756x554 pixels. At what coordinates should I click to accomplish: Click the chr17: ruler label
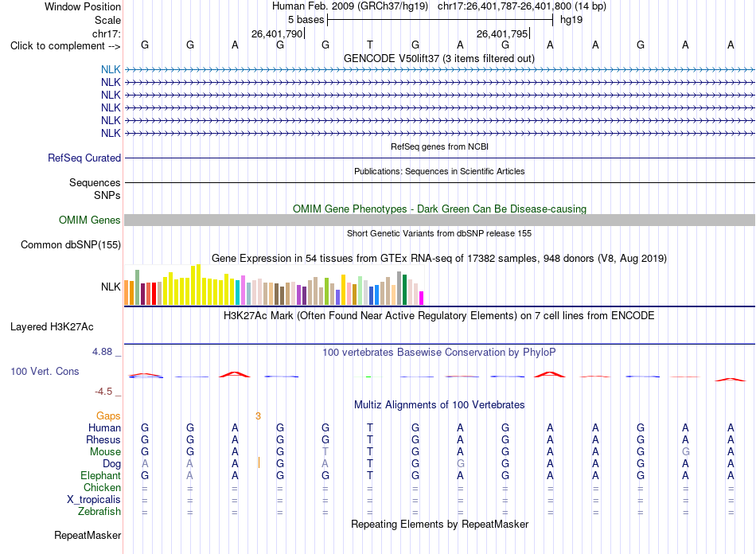(x=107, y=33)
